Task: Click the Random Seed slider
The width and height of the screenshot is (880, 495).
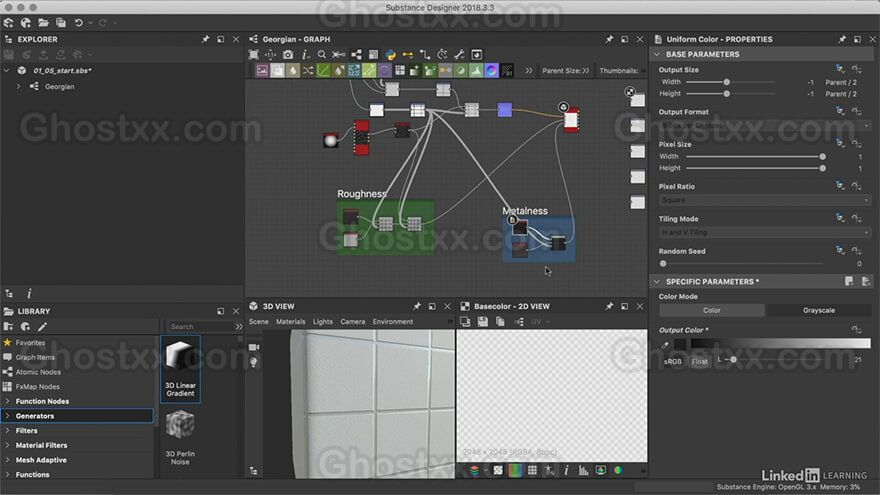Action: pos(743,263)
